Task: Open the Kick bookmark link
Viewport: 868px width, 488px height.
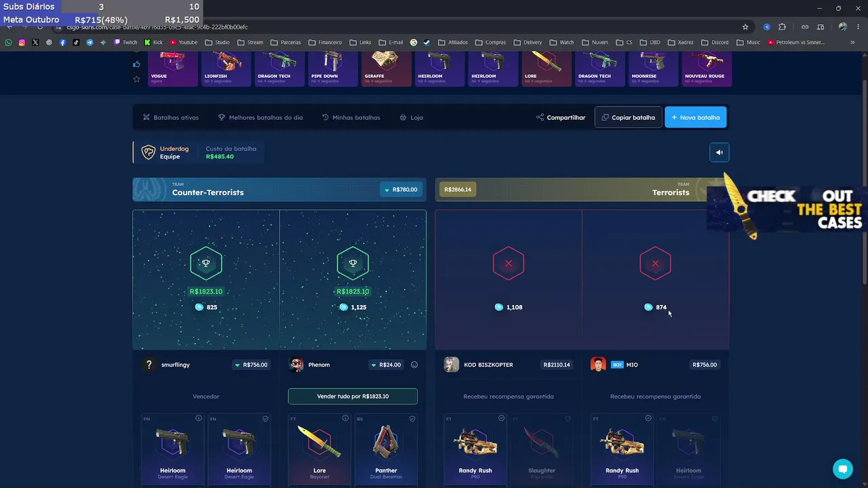Action: [153, 43]
